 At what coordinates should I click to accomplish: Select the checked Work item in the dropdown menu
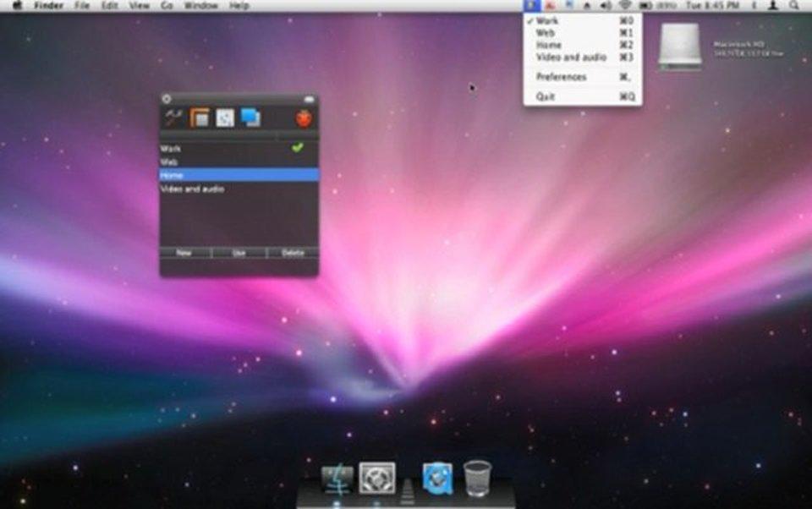tap(547, 20)
